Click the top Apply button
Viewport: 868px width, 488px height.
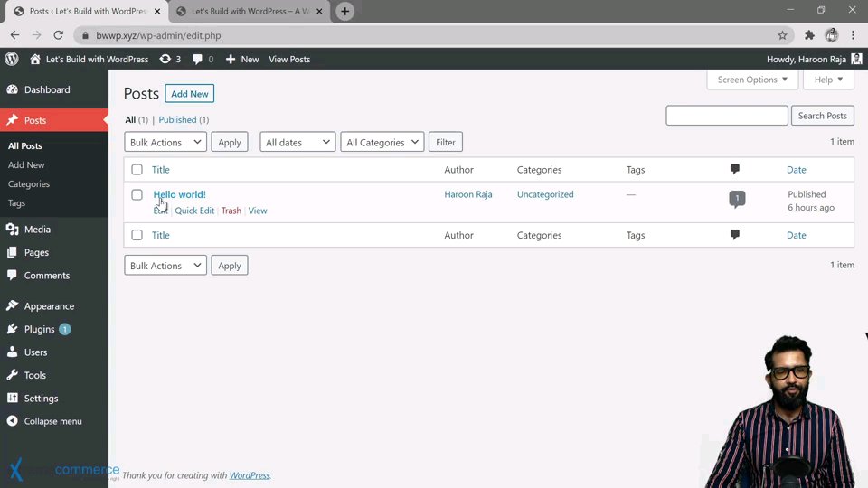(229, 142)
